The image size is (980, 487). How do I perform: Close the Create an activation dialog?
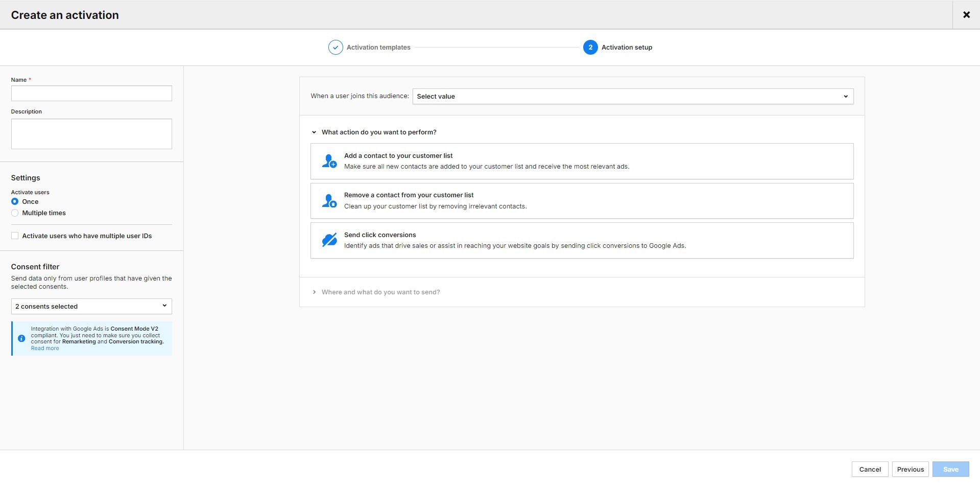[966, 14]
